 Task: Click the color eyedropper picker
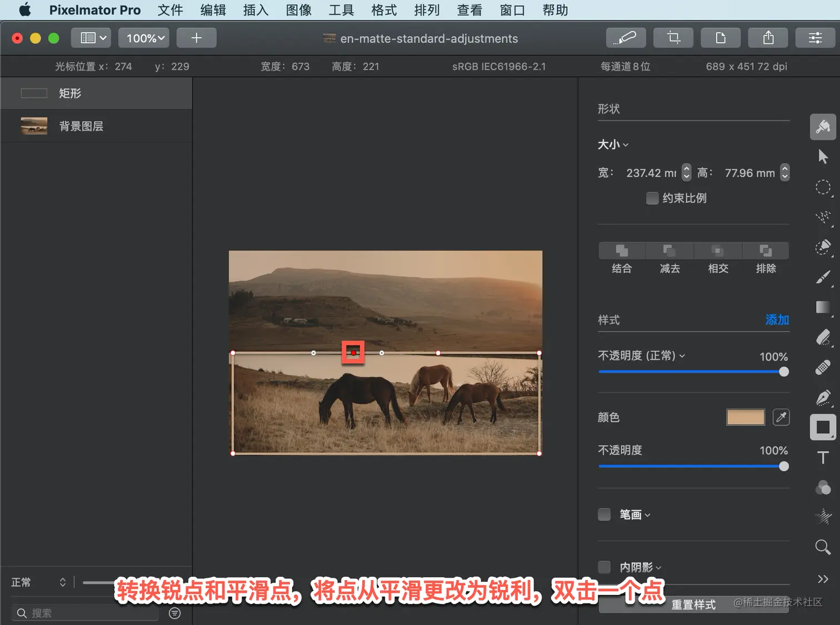[781, 417]
